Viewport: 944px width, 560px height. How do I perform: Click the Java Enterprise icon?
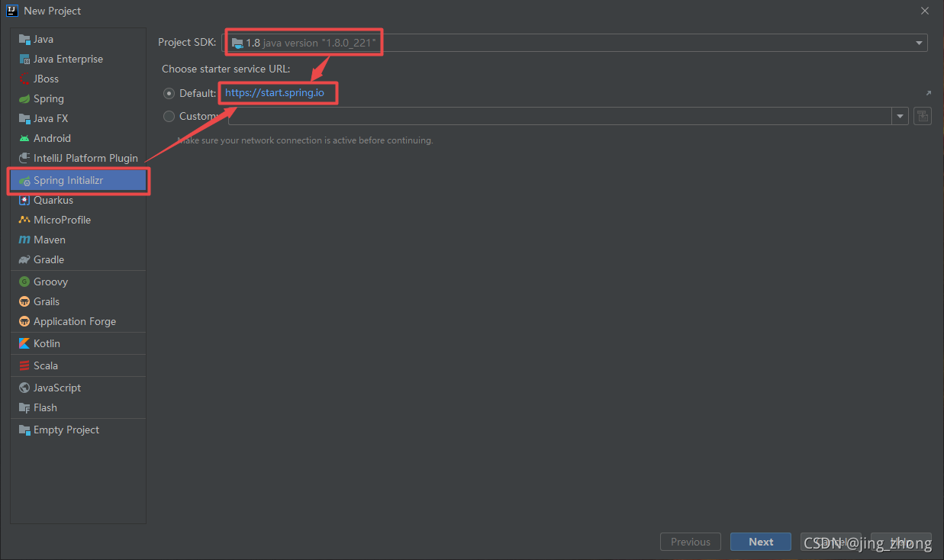(x=24, y=59)
